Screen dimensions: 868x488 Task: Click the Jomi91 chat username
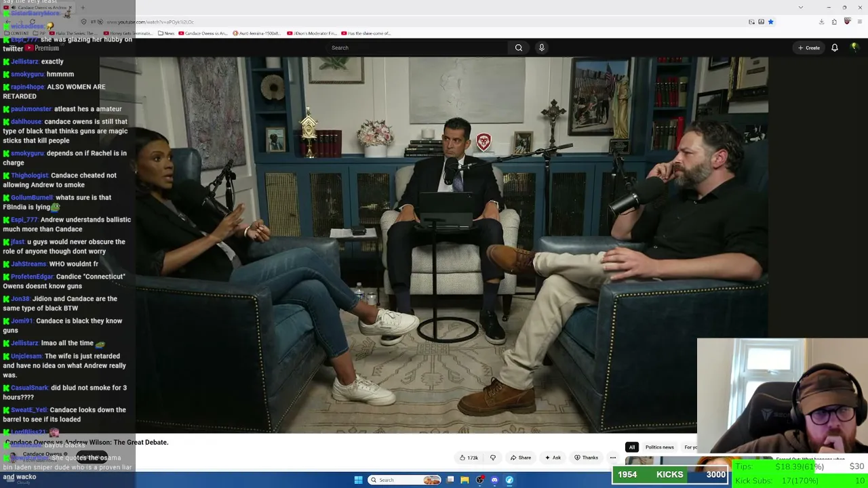[22, 321]
